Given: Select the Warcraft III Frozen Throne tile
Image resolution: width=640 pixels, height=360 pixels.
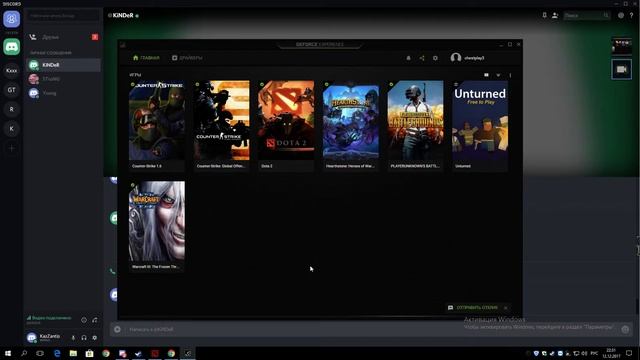Looking at the screenshot, I should coord(157,226).
